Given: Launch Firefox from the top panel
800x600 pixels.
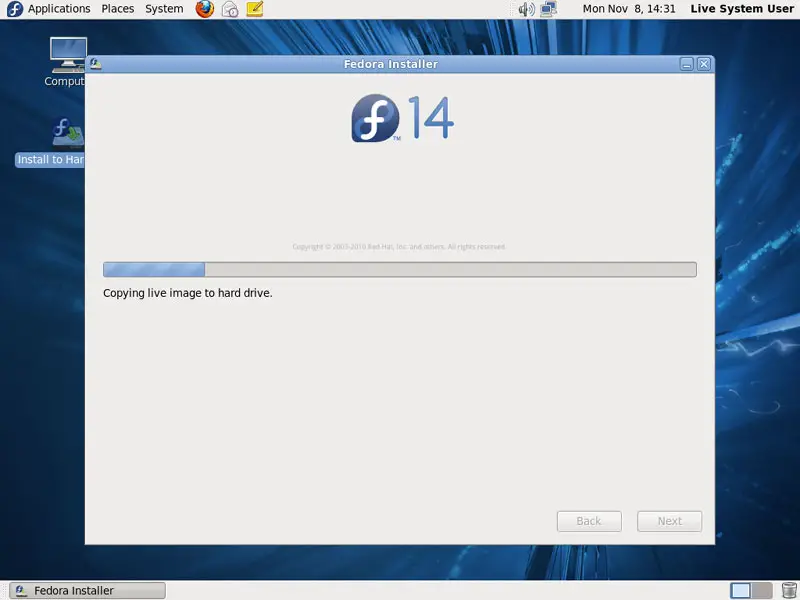Looking at the screenshot, I should click(205, 9).
